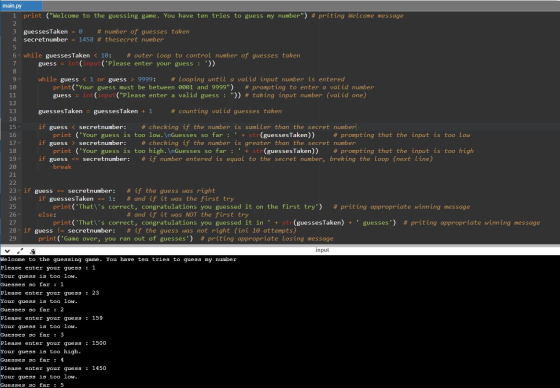Click the console line 'Please enter your guess : 1450'
The height and width of the screenshot is (388, 560).
53,368
